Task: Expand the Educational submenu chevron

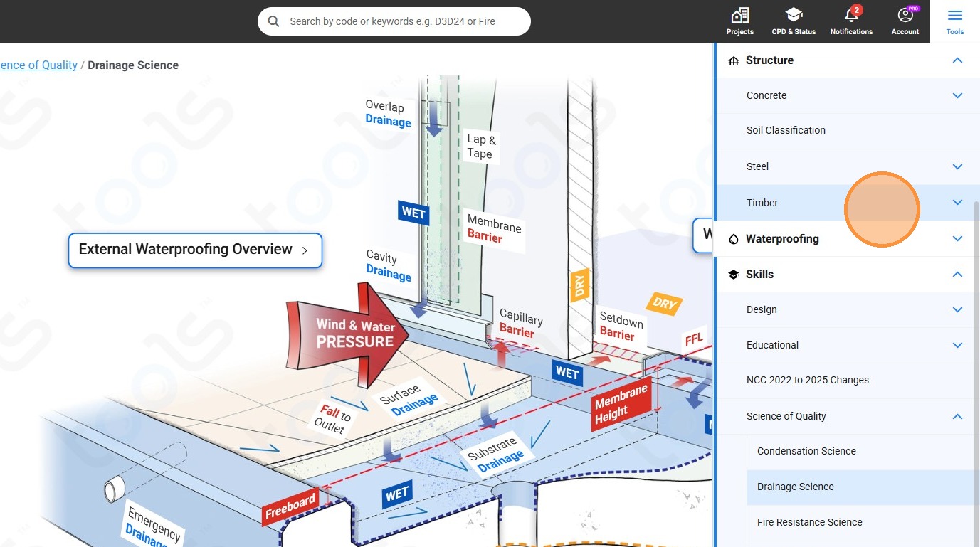Action: 957,345
